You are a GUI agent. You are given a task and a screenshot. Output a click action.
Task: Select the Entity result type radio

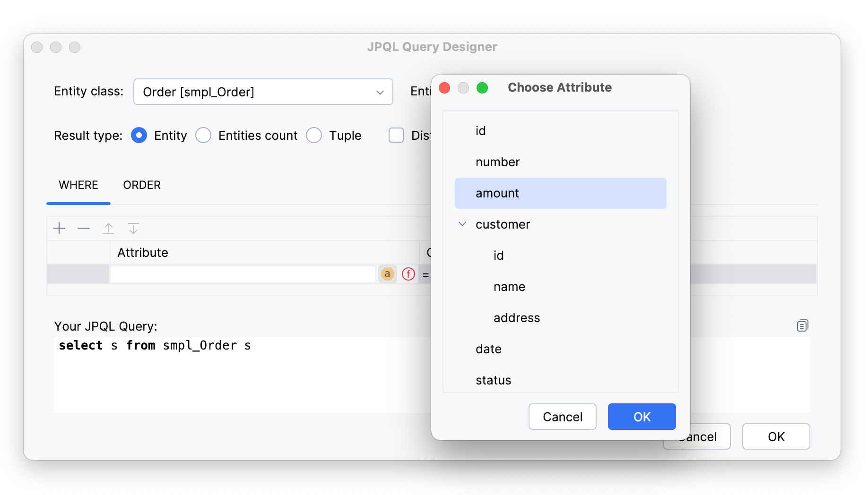pyautogui.click(x=139, y=136)
